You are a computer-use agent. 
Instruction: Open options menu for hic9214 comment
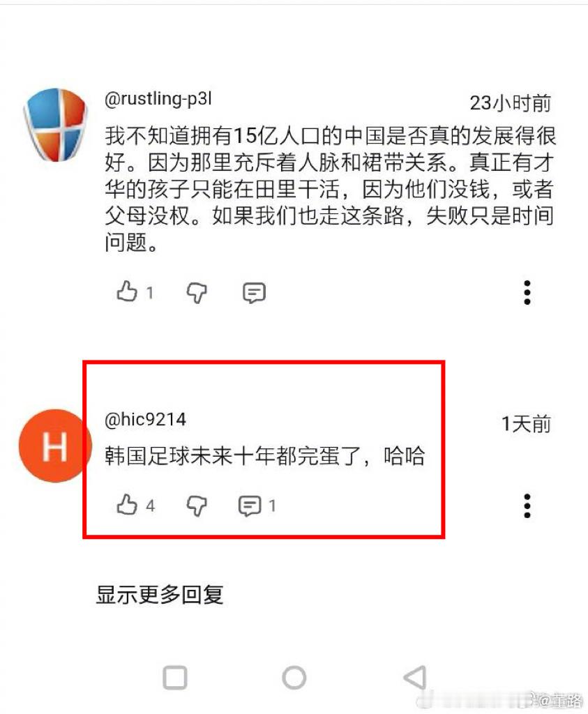click(x=527, y=506)
